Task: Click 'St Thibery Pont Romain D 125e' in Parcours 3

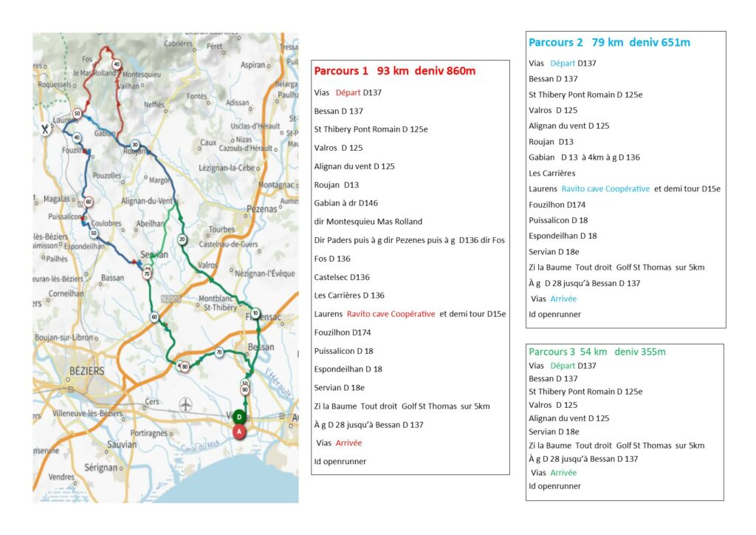Action: pos(585,392)
